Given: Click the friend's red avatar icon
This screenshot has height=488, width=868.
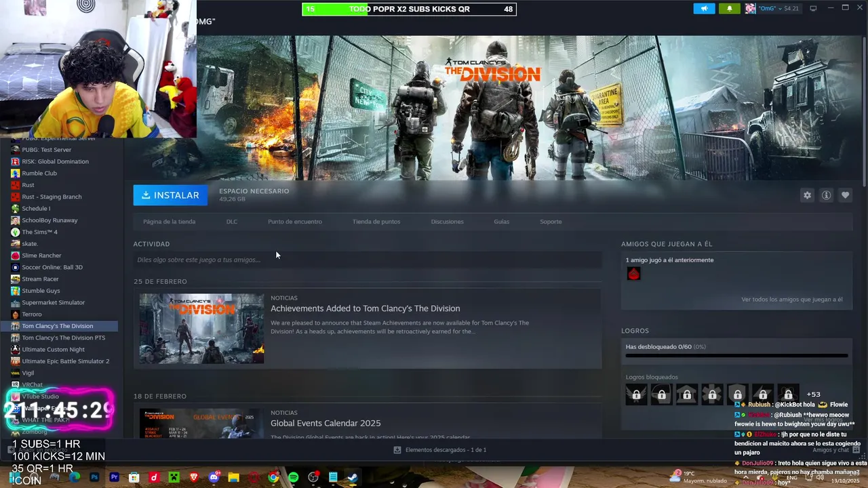Looking at the screenshot, I should click(633, 274).
